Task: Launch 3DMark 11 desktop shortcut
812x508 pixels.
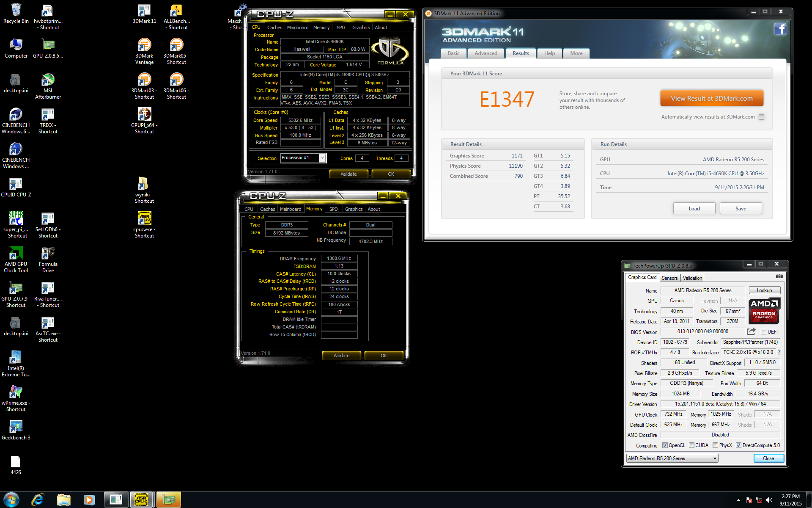Action: point(144,14)
